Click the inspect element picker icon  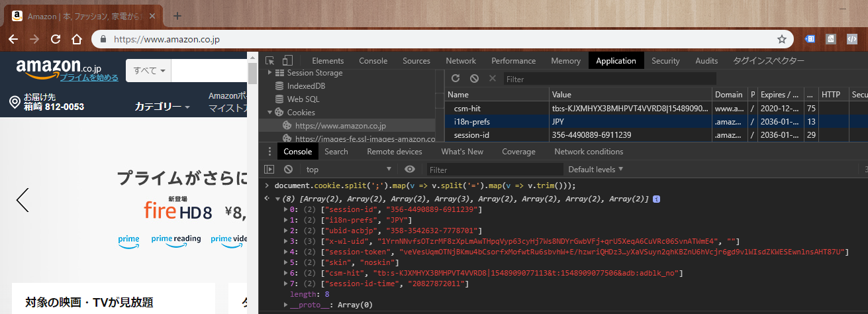269,60
